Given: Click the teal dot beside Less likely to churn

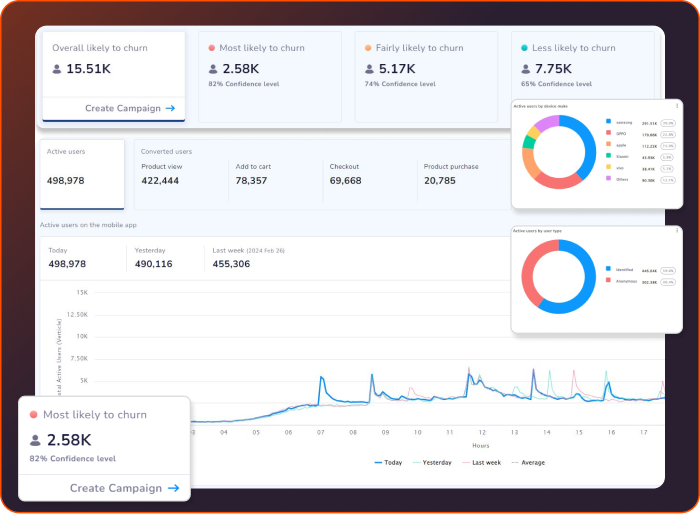Looking at the screenshot, I should coord(523,48).
